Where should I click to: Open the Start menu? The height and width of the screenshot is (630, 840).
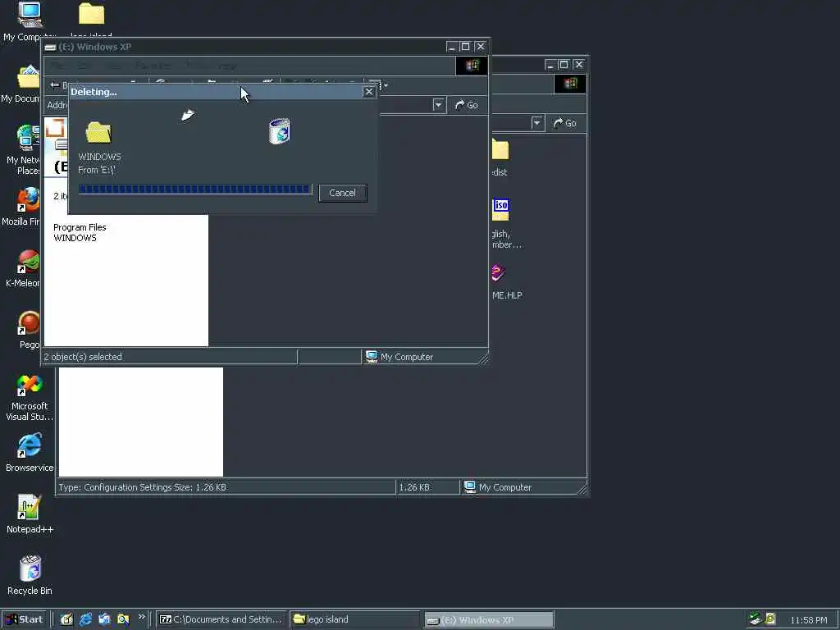[25, 619]
